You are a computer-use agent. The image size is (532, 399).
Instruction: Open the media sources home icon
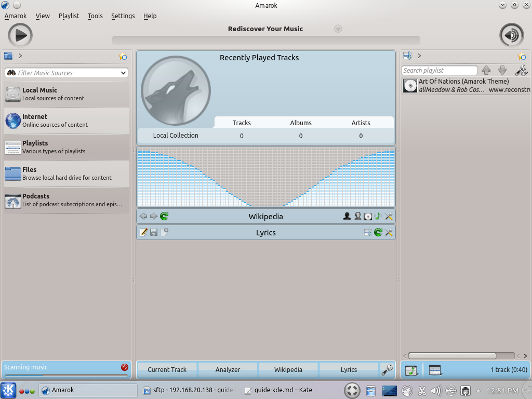tap(8, 56)
